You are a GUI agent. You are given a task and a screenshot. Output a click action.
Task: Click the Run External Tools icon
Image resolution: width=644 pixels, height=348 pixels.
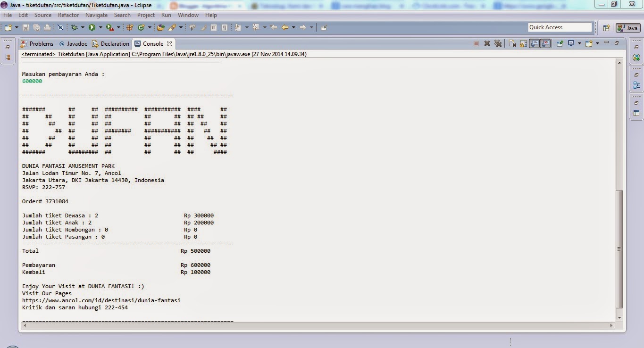109,27
